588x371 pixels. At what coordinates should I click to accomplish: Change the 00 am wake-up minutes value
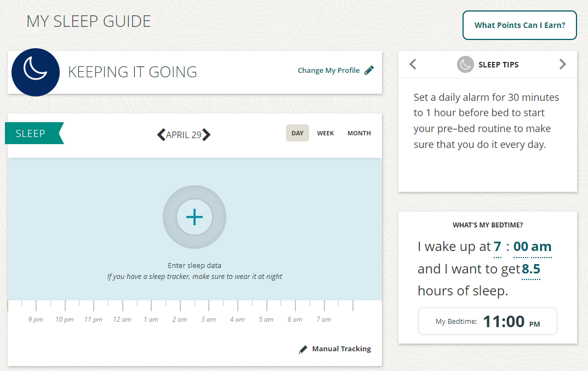click(x=532, y=247)
